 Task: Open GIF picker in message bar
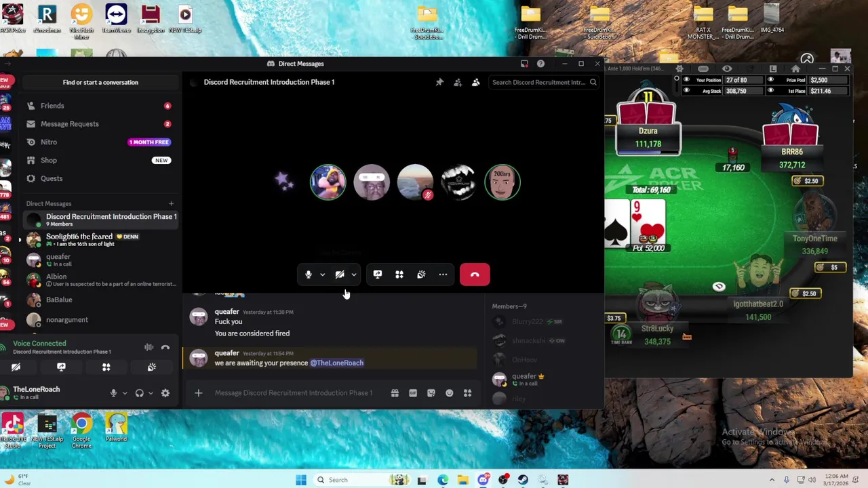[413, 393]
